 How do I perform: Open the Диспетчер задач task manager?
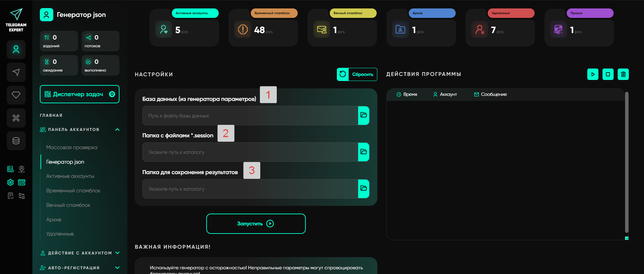pos(79,94)
